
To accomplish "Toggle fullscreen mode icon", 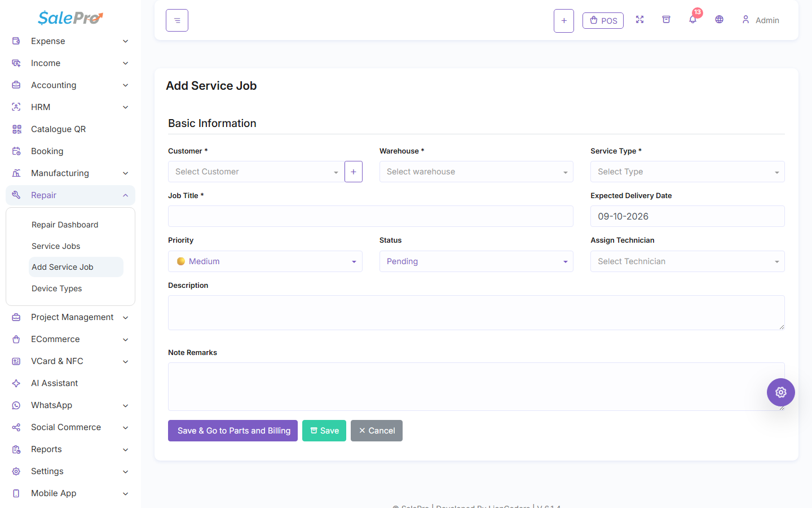I will pos(639,20).
